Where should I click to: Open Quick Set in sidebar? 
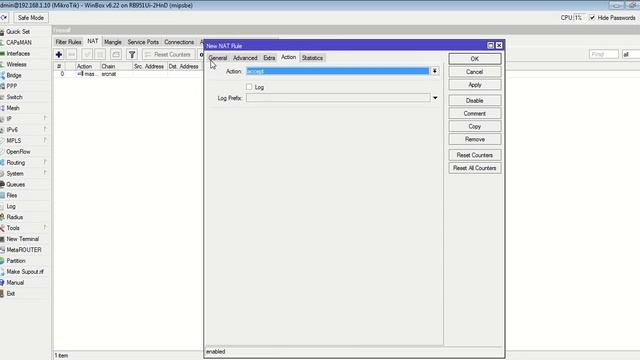pos(18,31)
